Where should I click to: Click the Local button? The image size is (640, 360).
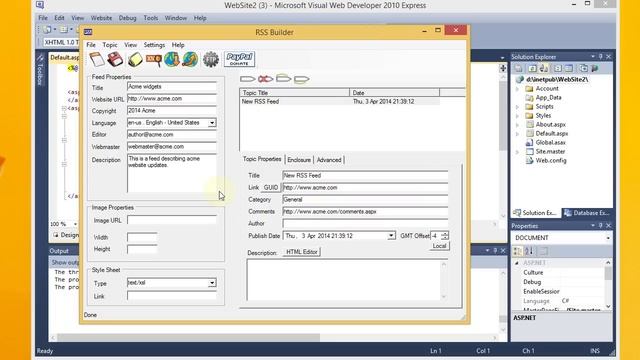tap(439, 246)
